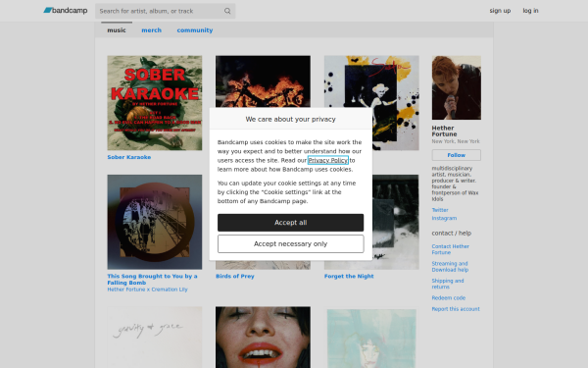Open the log in link
The width and height of the screenshot is (588, 368).
pyautogui.click(x=530, y=11)
